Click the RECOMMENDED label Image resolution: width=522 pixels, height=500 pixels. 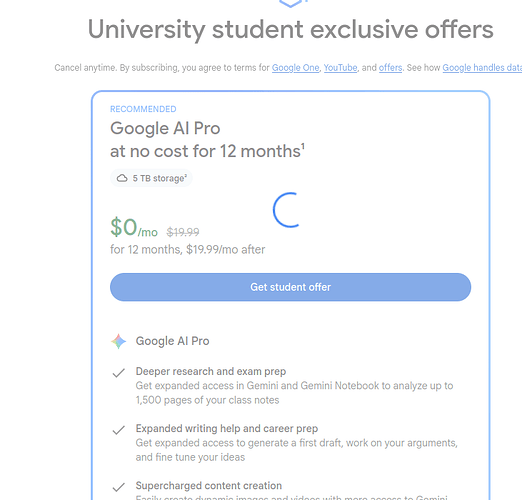coord(143,109)
